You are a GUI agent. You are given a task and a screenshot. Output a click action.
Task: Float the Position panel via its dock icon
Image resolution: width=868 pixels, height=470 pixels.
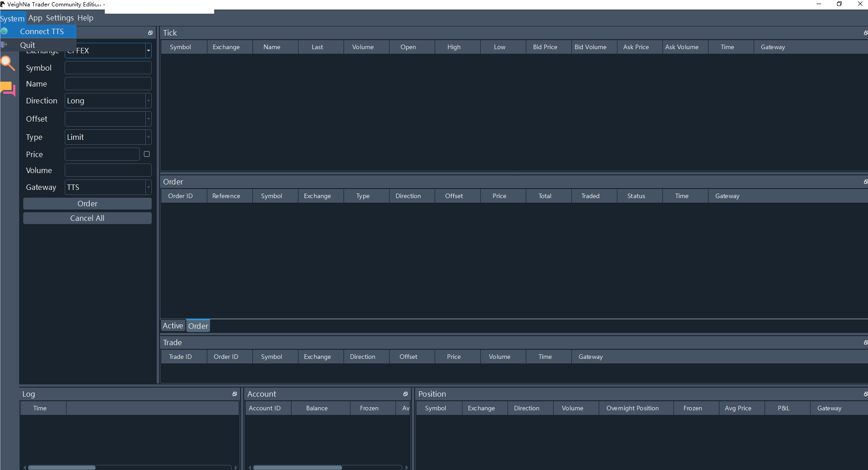(865, 394)
